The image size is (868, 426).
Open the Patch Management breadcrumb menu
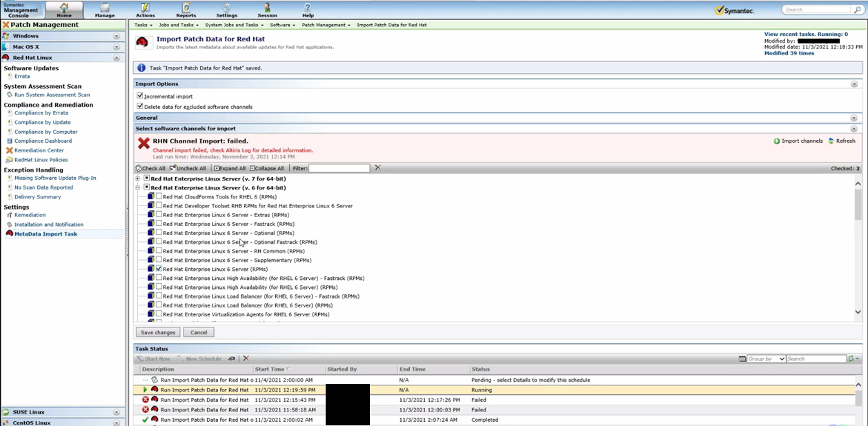click(326, 25)
